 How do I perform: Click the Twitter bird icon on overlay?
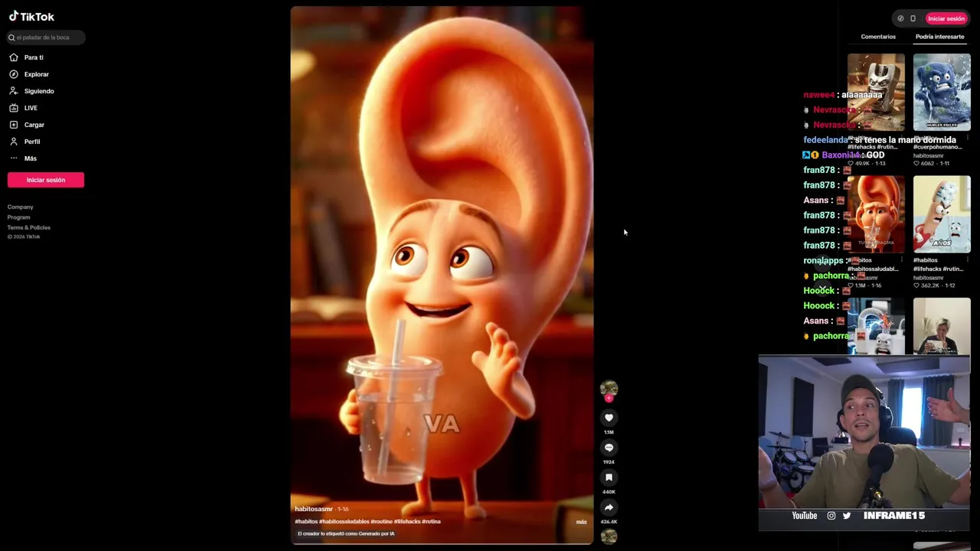(847, 516)
